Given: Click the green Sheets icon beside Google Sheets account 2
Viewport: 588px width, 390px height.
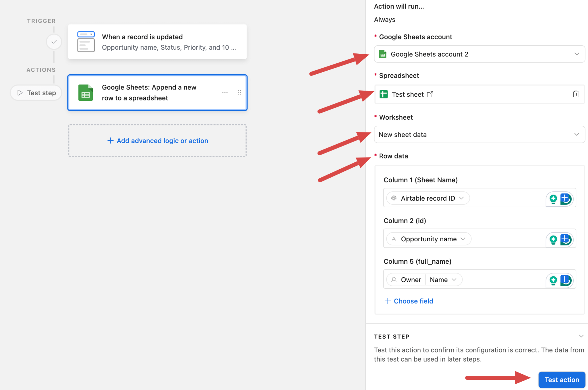Looking at the screenshot, I should 382,54.
